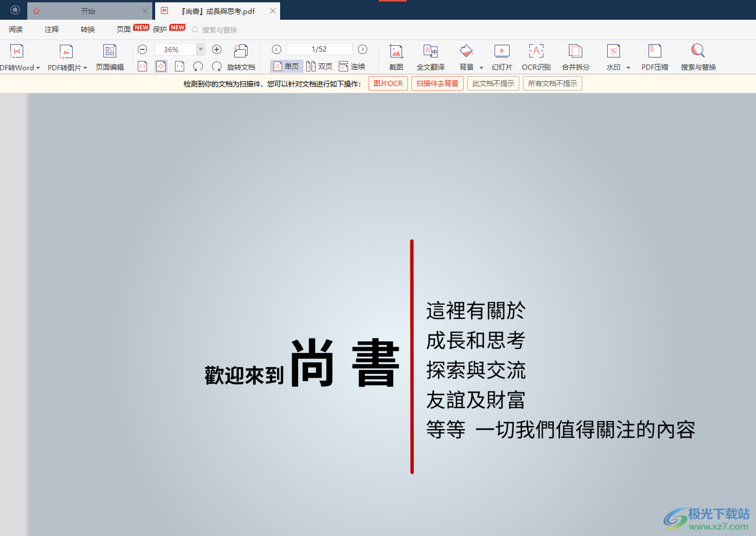Screen dimensions: 756x536
Task: Open the 页面 menu
Action: point(124,30)
